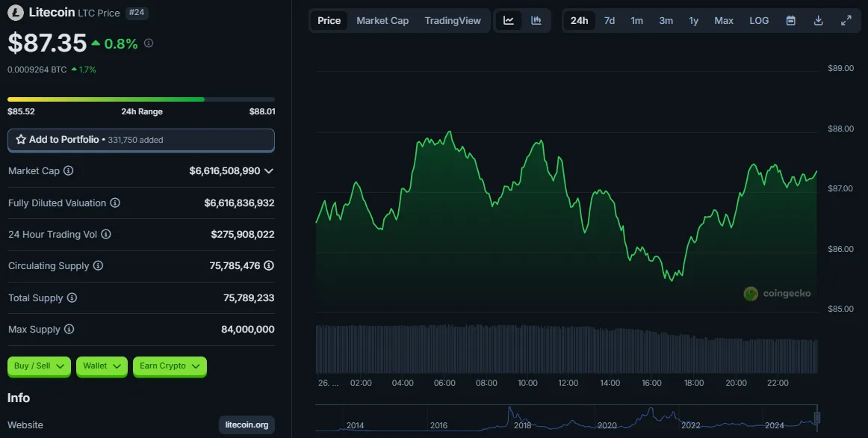Click the range selector handle on history chart
868x438 pixels.
[x=816, y=418]
